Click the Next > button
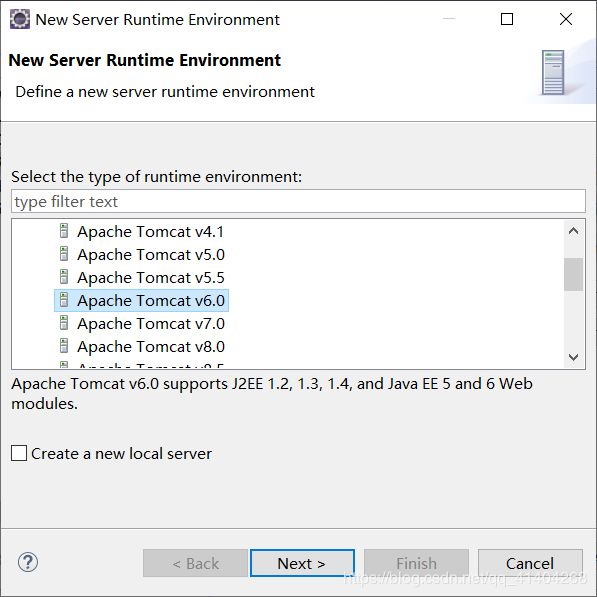This screenshot has height=597, width=597. click(x=302, y=563)
